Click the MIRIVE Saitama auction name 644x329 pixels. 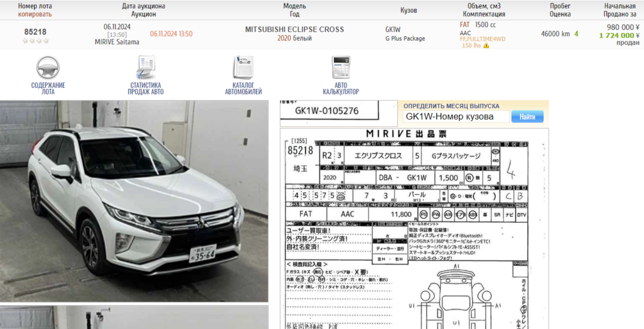pyautogui.click(x=117, y=42)
